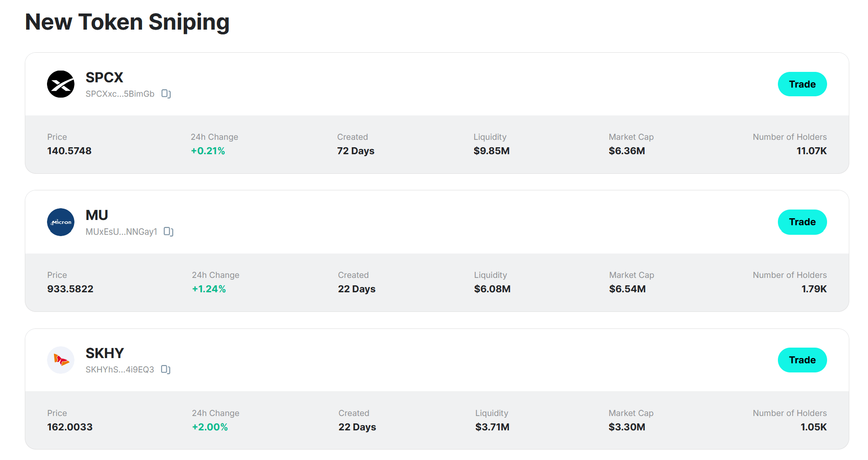Click the New Token Sniping heading
This screenshot has height=460, width=868.
[127, 22]
